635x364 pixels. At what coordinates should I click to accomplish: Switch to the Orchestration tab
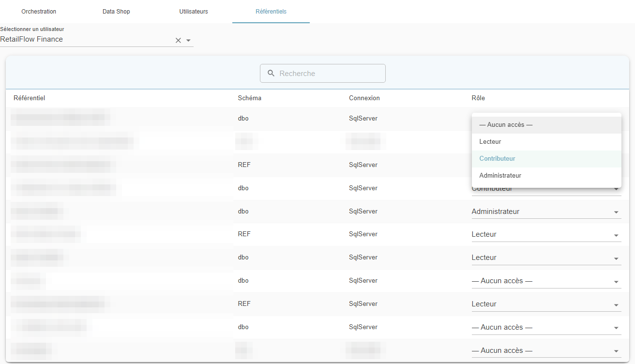pyautogui.click(x=39, y=12)
